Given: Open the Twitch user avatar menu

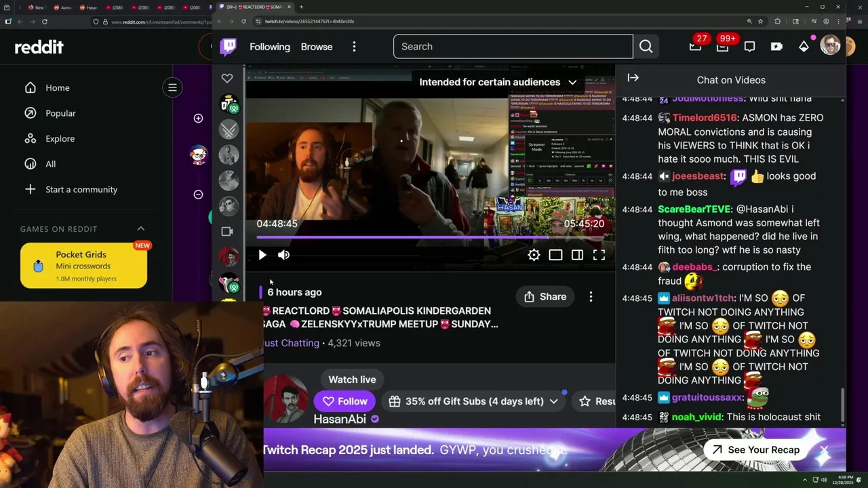Looking at the screenshot, I should point(830,46).
